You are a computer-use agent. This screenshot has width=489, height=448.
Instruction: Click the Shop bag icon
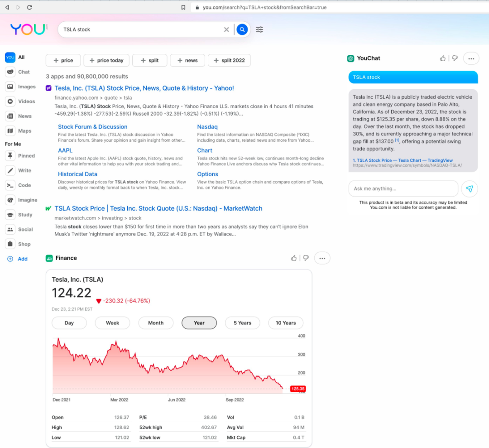[x=10, y=244]
